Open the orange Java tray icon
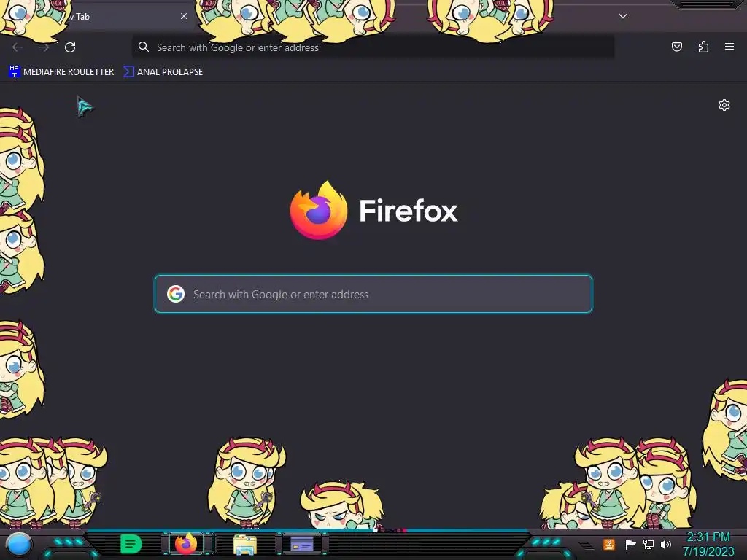This screenshot has width=747, height=560. pos(609,544)
